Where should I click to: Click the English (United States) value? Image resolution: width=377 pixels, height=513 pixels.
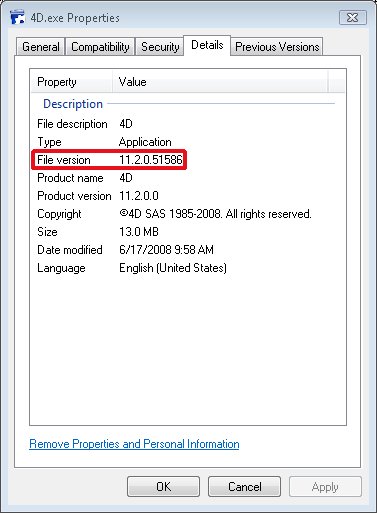(x=173, y=268)
